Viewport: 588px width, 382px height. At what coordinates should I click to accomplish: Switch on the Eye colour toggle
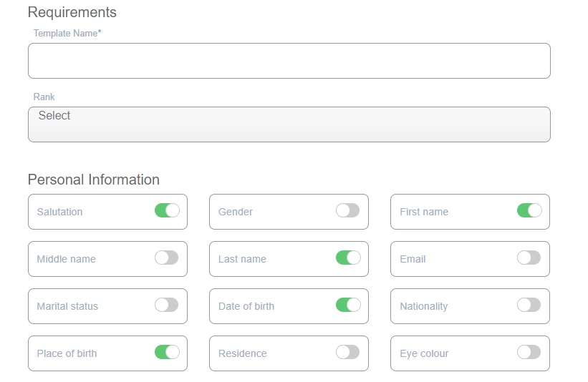[529, 352]
